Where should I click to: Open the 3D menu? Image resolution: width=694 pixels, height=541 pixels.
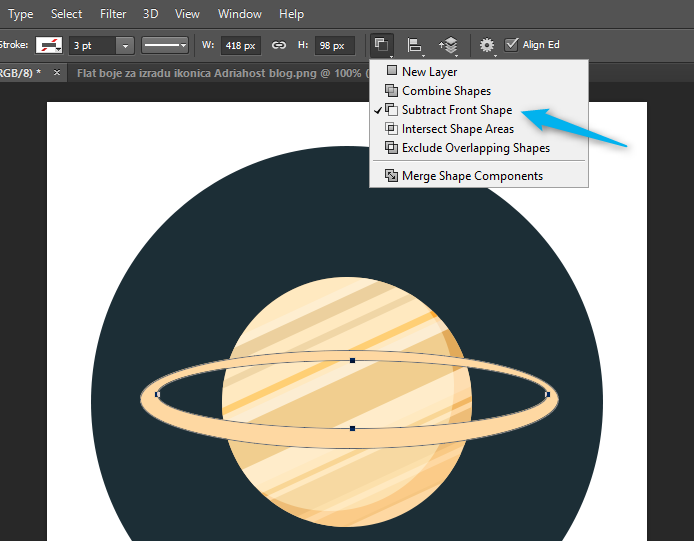click(150, 14)
